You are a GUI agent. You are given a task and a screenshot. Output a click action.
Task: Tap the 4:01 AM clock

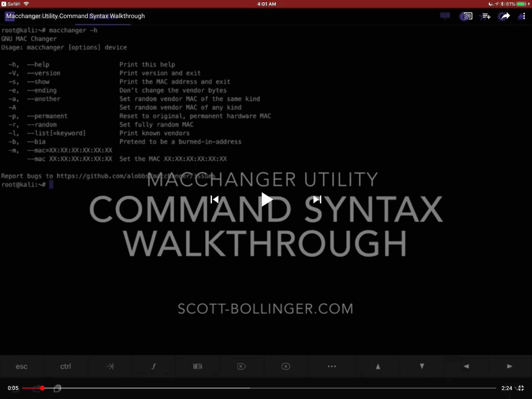tap(267, 4)
